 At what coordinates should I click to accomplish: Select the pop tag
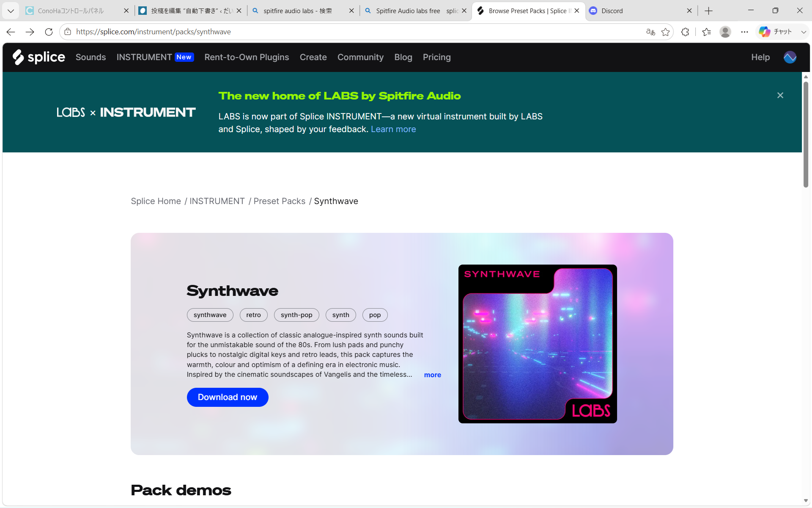(x=375, y=315)
